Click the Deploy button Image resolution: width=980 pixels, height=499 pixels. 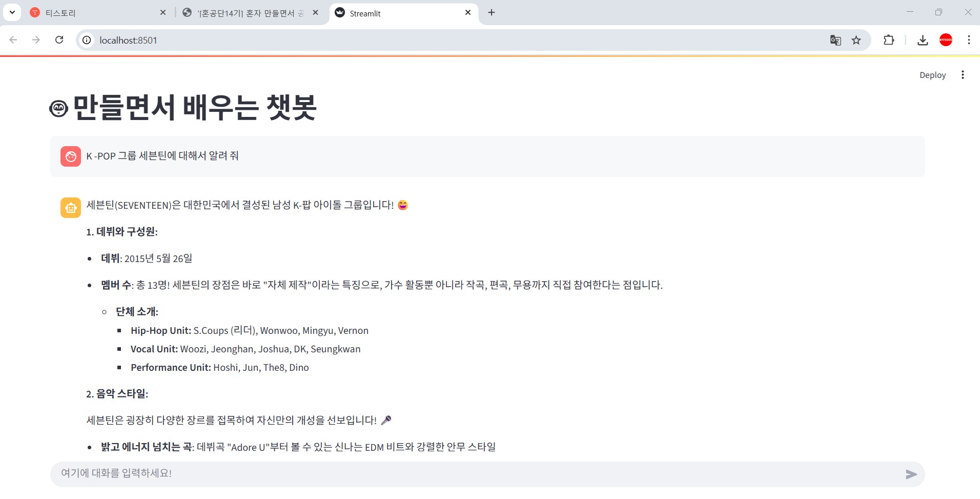(932, 75)
